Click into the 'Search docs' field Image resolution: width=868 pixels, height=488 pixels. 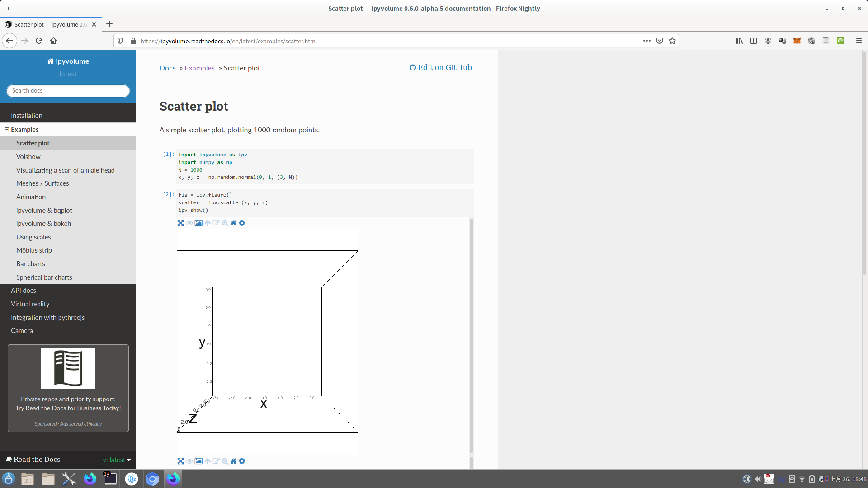click(x=68, y=91)
